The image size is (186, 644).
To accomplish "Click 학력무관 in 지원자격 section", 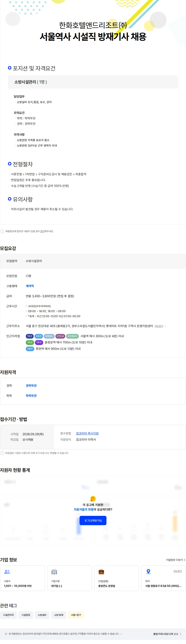I will [x=31, y=395].
